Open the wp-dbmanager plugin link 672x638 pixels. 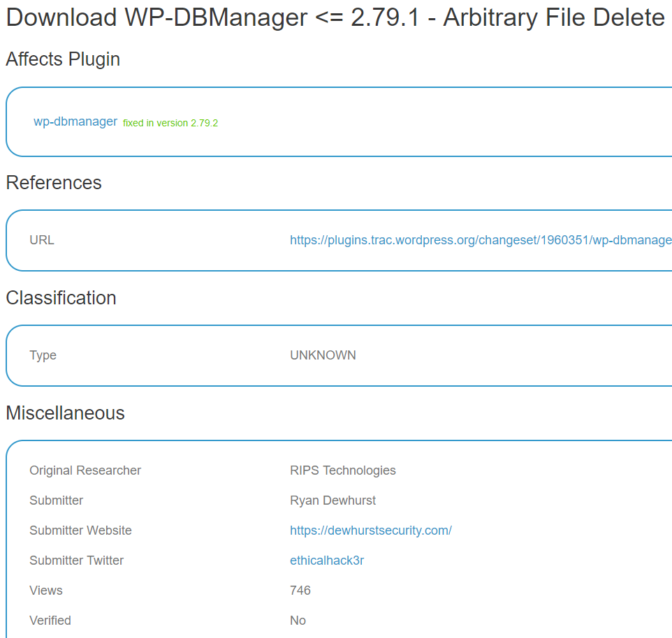75,121
